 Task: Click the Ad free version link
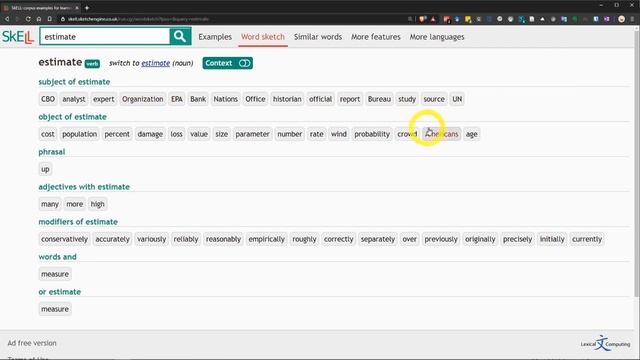point(32,343)
